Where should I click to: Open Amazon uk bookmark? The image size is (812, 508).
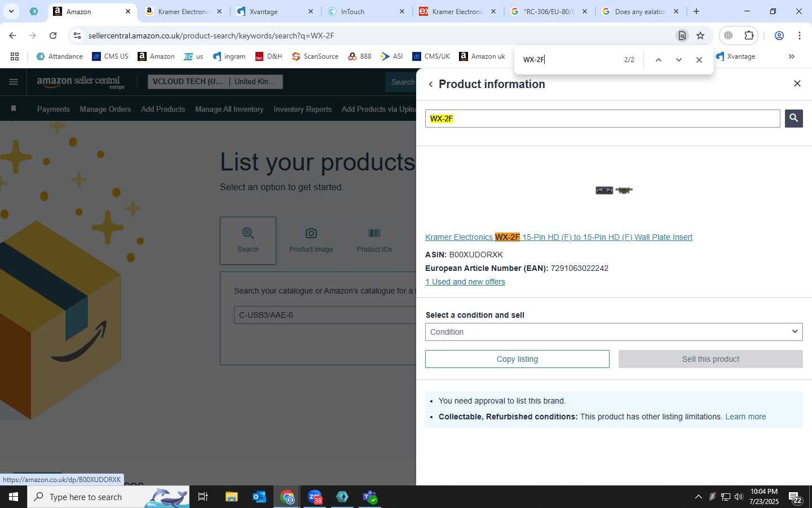482,56
